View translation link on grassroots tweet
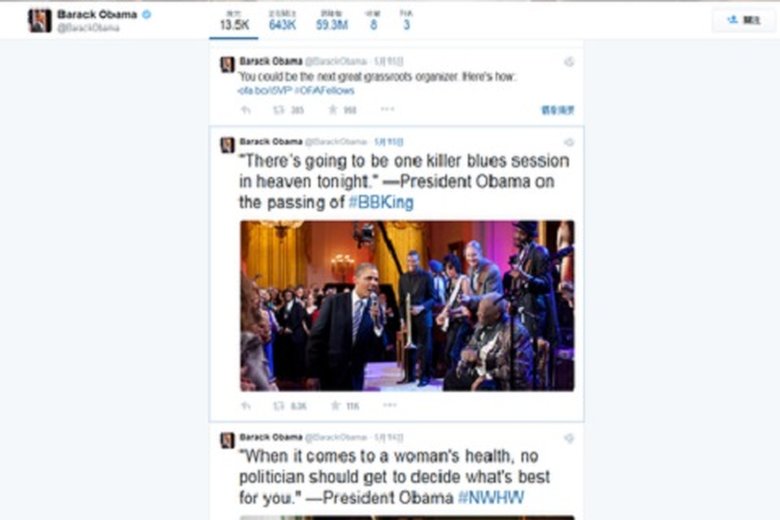The image size is (780, 520). (558, 110)
